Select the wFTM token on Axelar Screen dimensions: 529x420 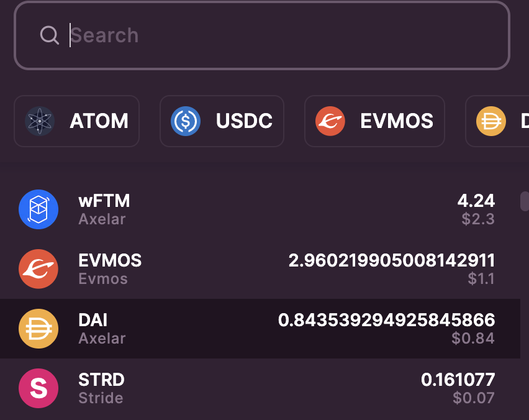pos(248,209)
